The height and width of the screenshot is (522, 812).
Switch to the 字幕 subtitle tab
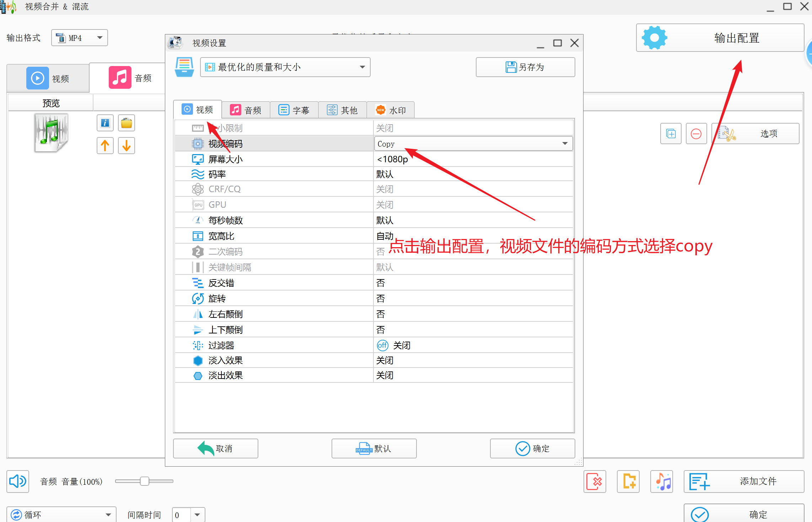pyautogui.click(x=294, y=110)
